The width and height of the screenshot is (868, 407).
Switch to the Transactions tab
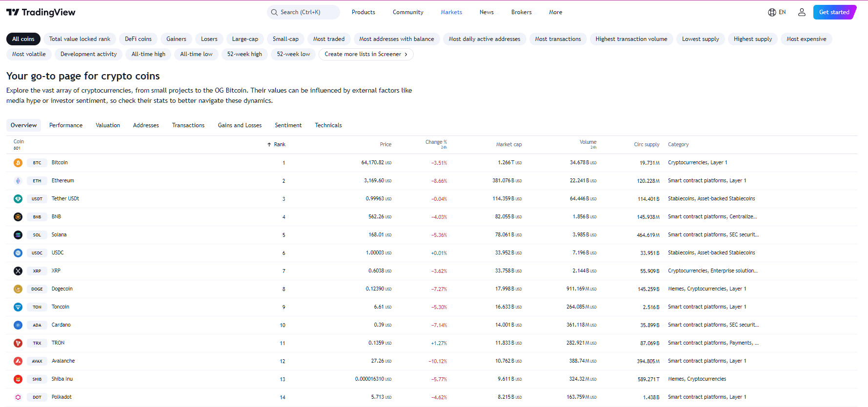pos(188,125)
